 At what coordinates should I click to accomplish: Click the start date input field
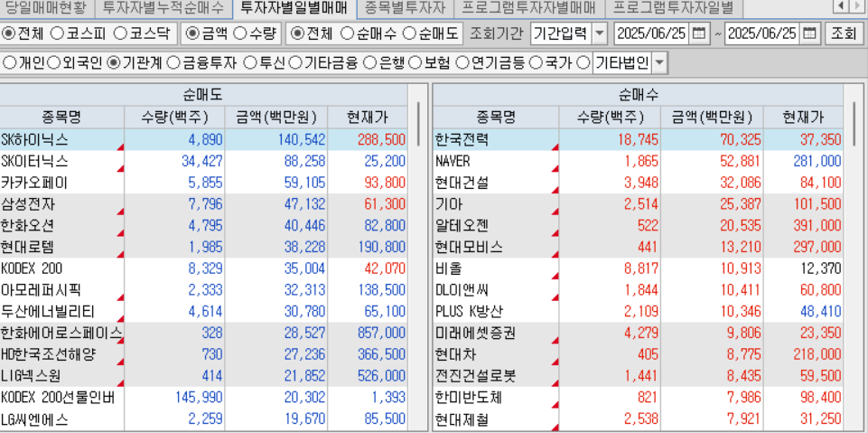(x=653, y=33)
